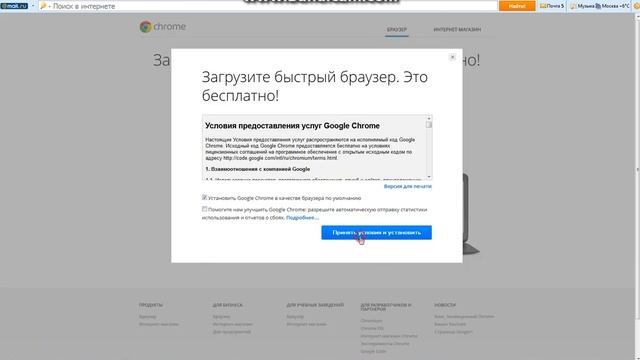Click 'Принять условия и установить' button
640x360 pixels.
376,233
